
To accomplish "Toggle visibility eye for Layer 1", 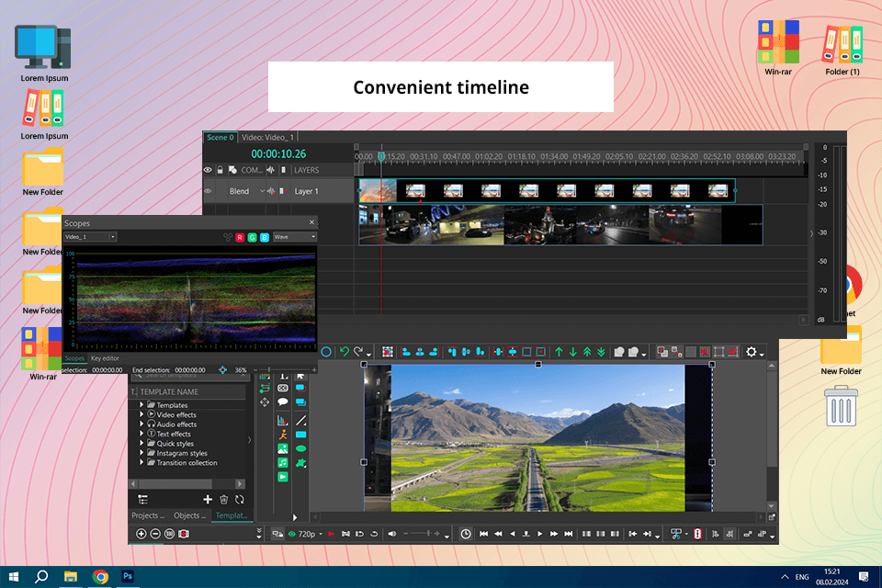I will 208,191.
